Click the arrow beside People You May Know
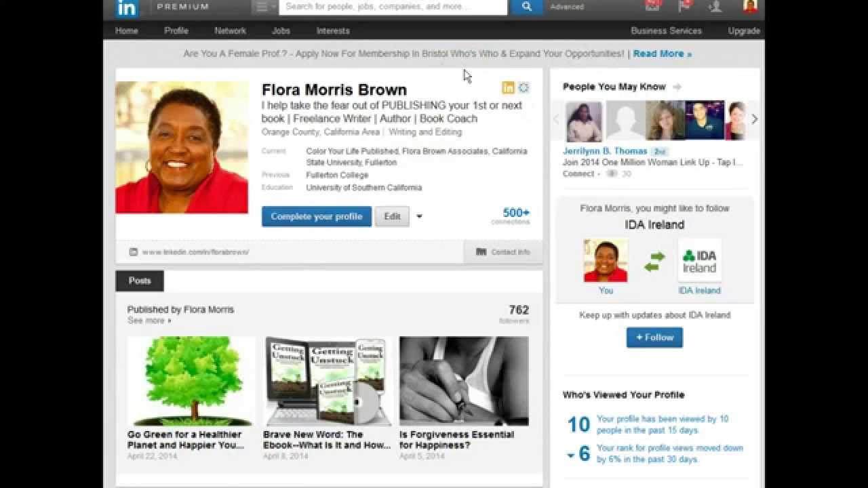The image size is (868, 488). point(677,87)
